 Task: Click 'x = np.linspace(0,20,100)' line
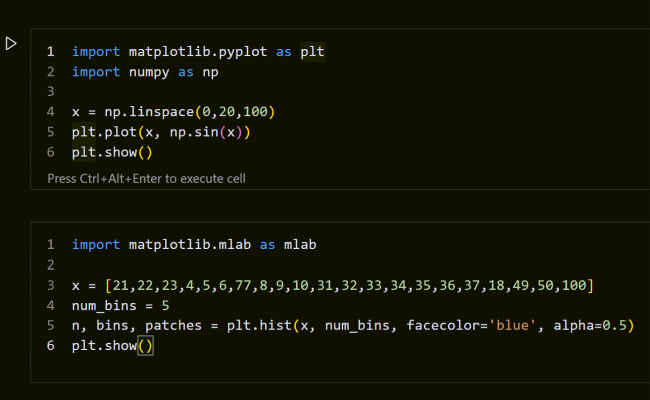coord(173,112)
